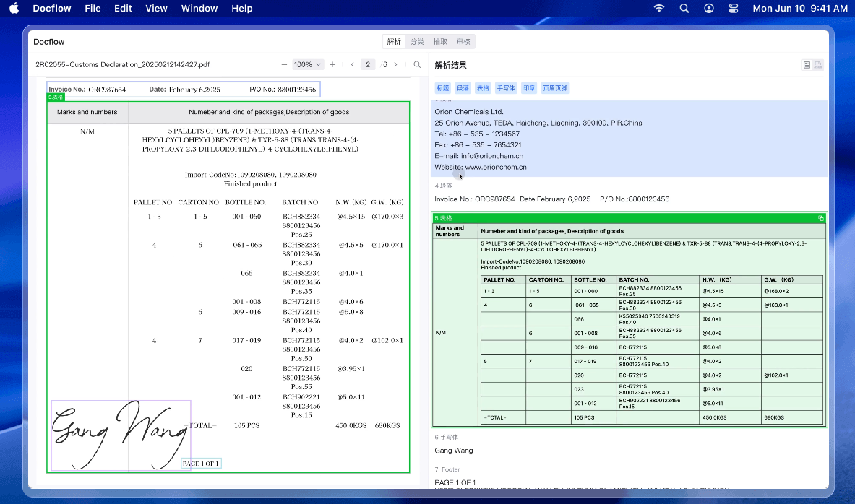Open the Window menu
This screenshot has height=504, width=855.
click(x=199, y=9)
